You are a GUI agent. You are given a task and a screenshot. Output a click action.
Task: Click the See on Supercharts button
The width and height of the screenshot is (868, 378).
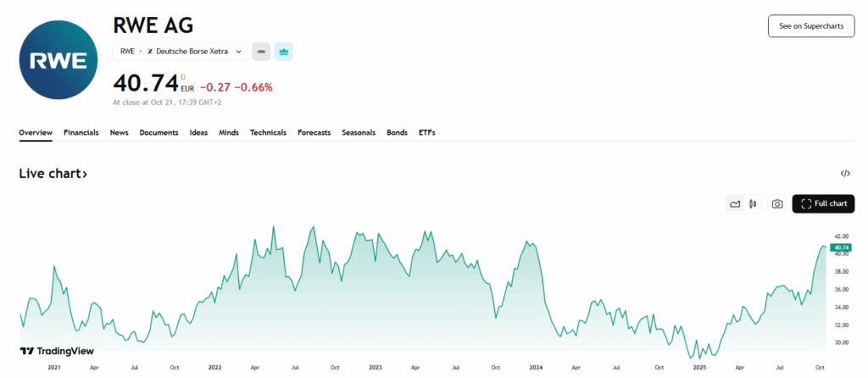point(811,26)
